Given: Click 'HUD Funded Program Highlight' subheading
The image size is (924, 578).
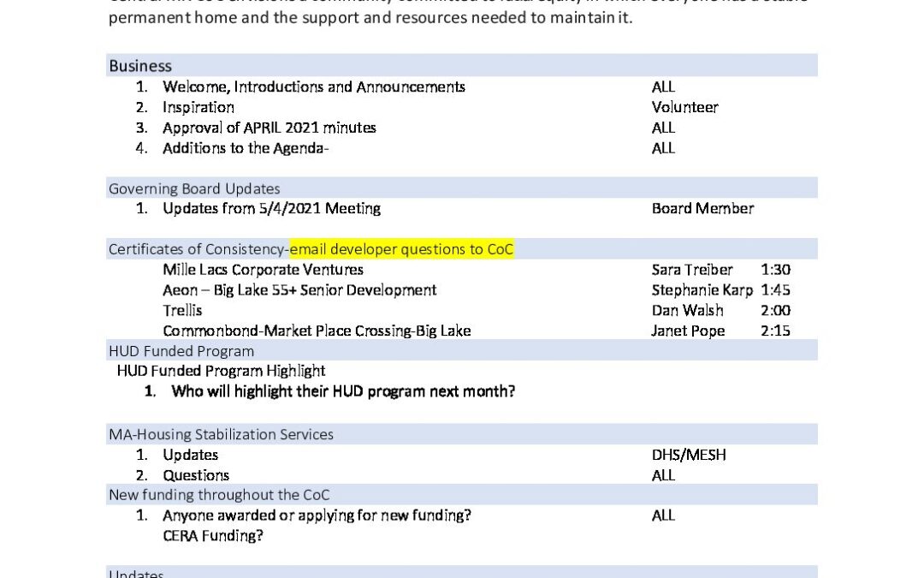Looking at the screenshot, I should 221,371.
